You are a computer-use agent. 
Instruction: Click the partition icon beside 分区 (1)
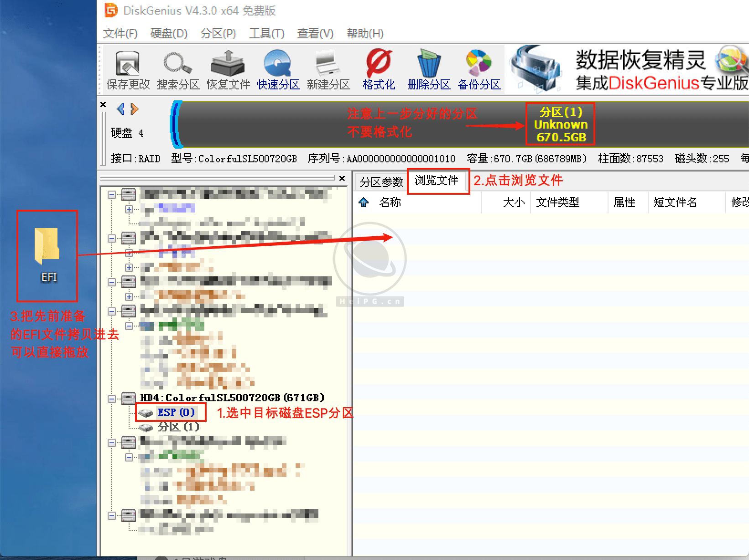tap(146, 427)
